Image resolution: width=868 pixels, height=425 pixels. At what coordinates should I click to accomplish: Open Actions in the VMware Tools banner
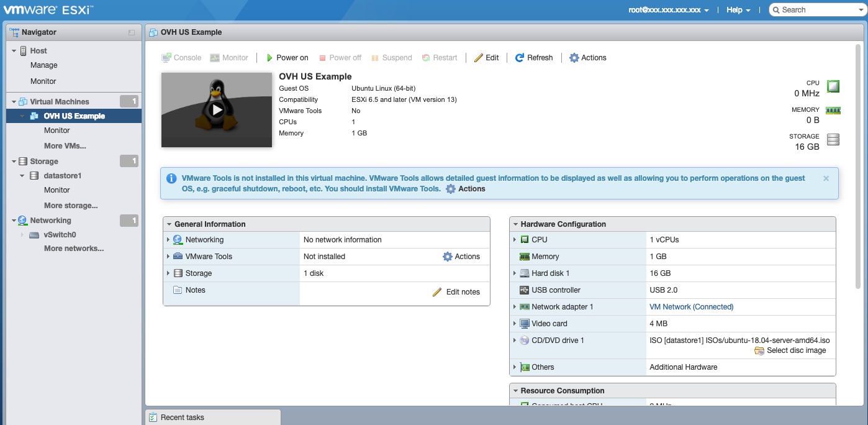click(466, 189)
